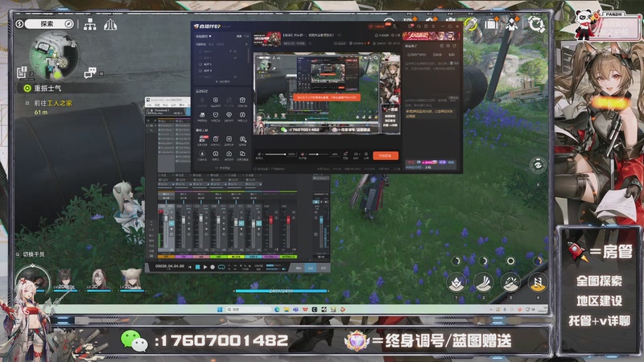644x362 pixels.
Task: Click the Record button in Studio One transport
Action: pyautogui.click(x=213, y=267)
